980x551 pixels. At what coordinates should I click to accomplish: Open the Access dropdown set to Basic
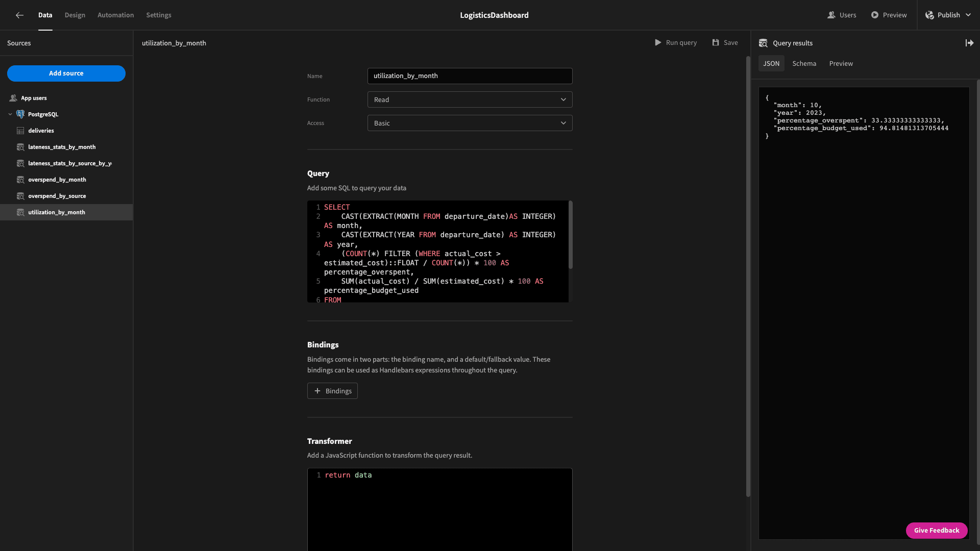pyautogui.click(x=470, y=123)
